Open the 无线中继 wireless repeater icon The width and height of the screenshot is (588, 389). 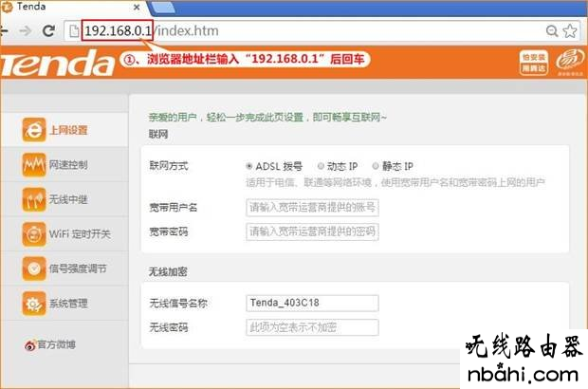[34, 199]
